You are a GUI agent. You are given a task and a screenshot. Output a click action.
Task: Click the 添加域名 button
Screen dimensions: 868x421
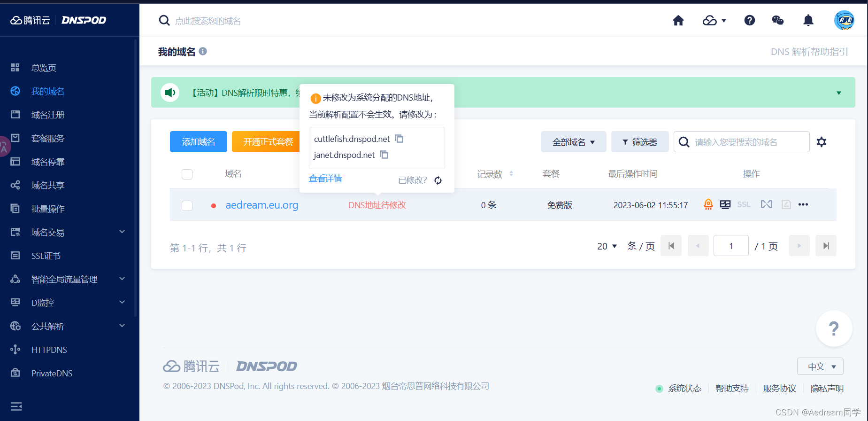click(199, 142)
